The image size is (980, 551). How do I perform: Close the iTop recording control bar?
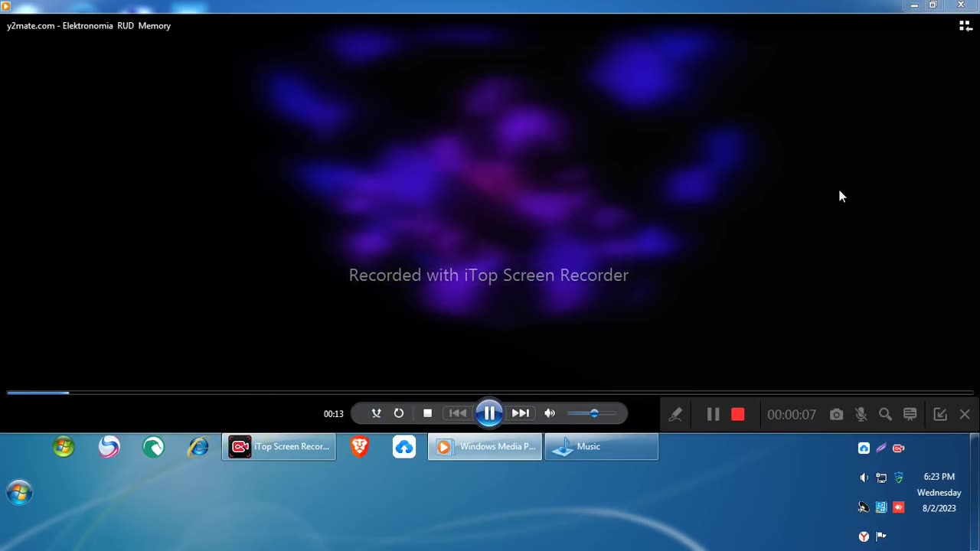coord(965,414)
